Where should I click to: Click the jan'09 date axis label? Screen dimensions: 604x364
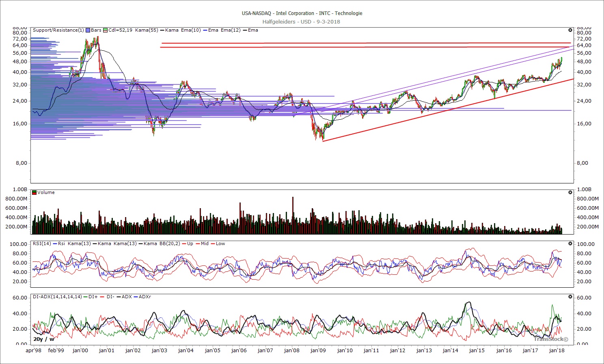318,350
